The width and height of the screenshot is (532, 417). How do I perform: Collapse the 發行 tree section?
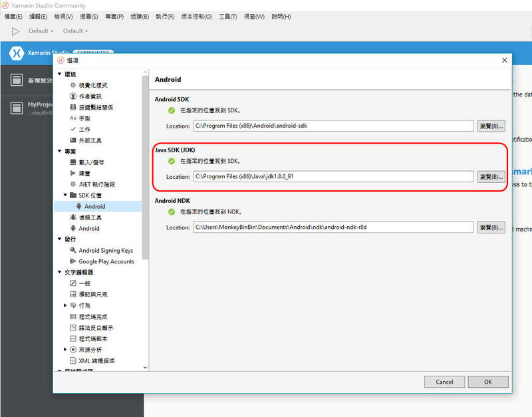60,239
